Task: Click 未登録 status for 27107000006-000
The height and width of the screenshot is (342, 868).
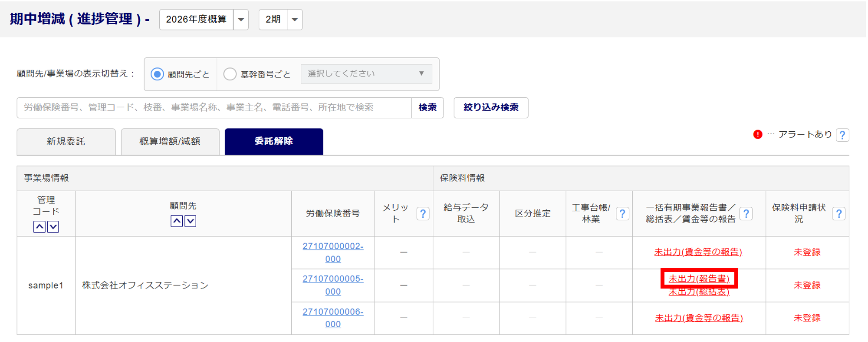Action: point(807,318)
